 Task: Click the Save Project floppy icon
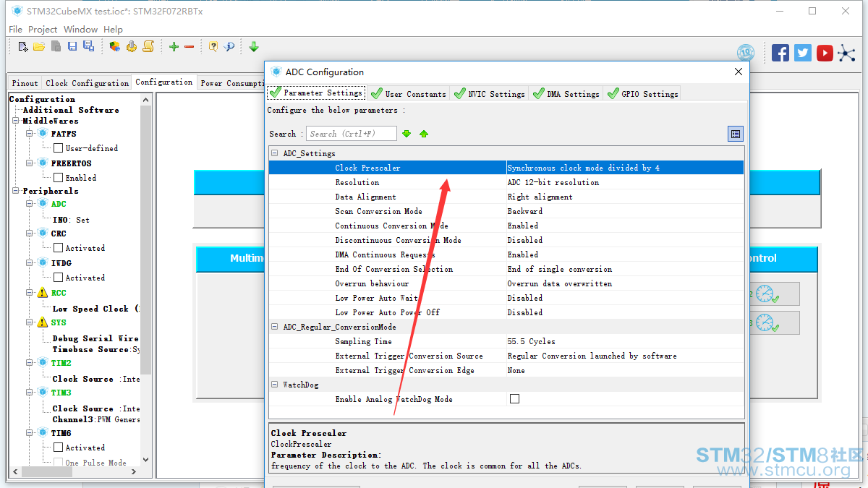[x=72, y=46]
